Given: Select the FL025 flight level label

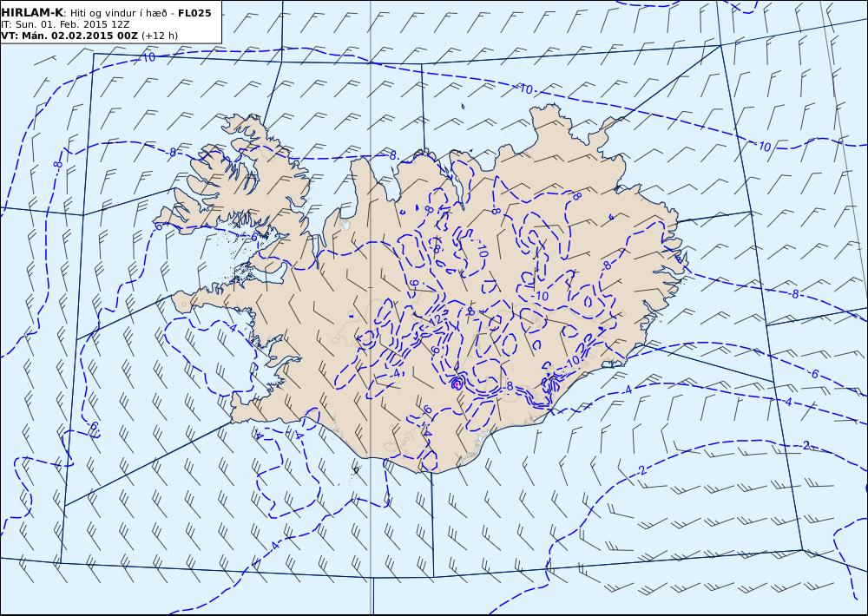Looking at the screenshot, I should (194, 13).
